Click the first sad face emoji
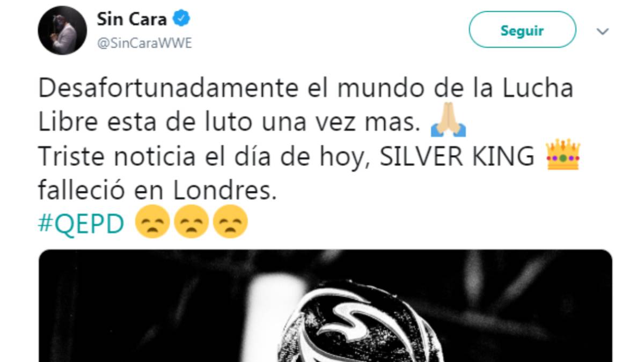Image resolution: width=644 pixels, height=362 pixels. (152, 223)
